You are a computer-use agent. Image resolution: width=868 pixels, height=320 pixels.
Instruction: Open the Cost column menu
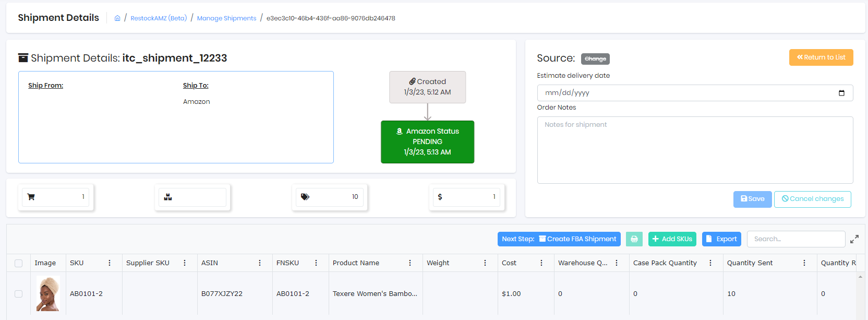click(x=541, y=263)
